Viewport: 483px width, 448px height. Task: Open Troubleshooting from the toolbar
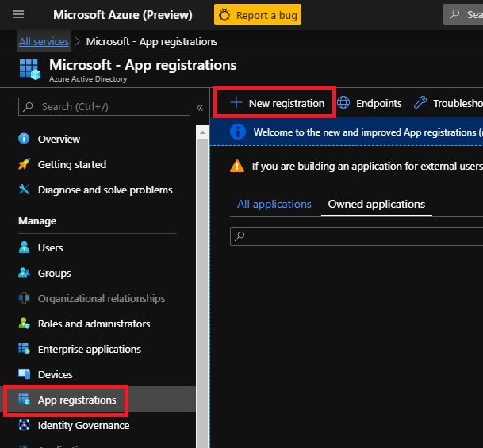(448, 103)
